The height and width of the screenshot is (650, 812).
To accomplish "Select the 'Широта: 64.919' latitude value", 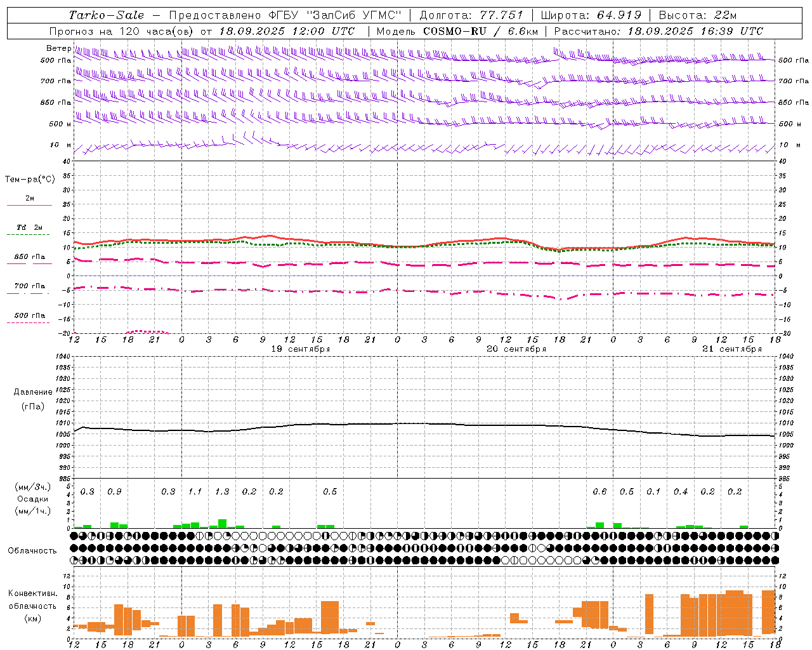I will 591,15.
